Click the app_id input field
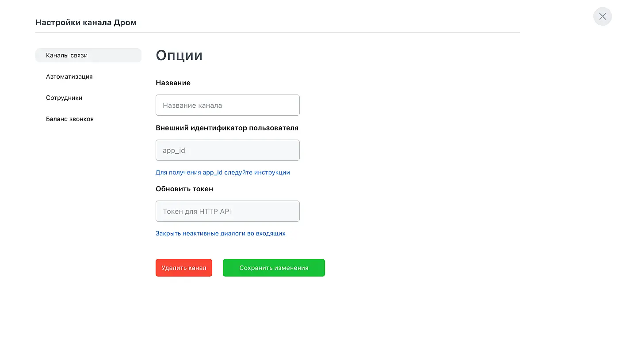 [228, 150]
